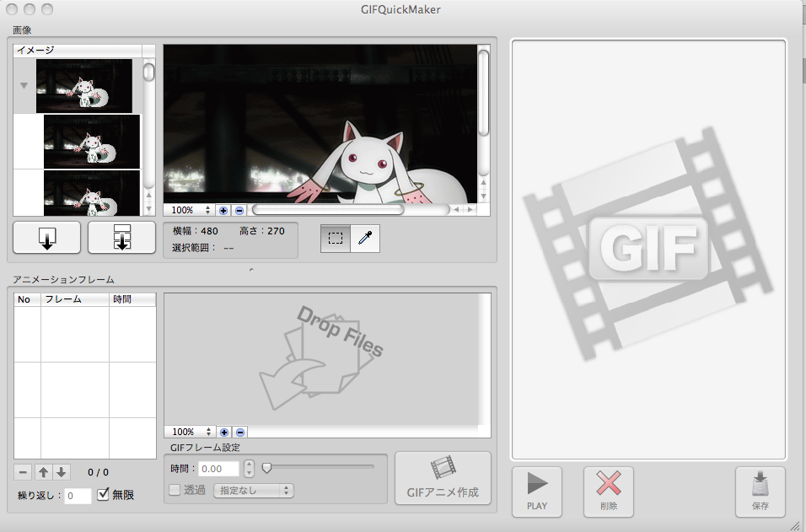806x532 pixels.
Task: Select the second image thumbnail
Action: [92, 142]
